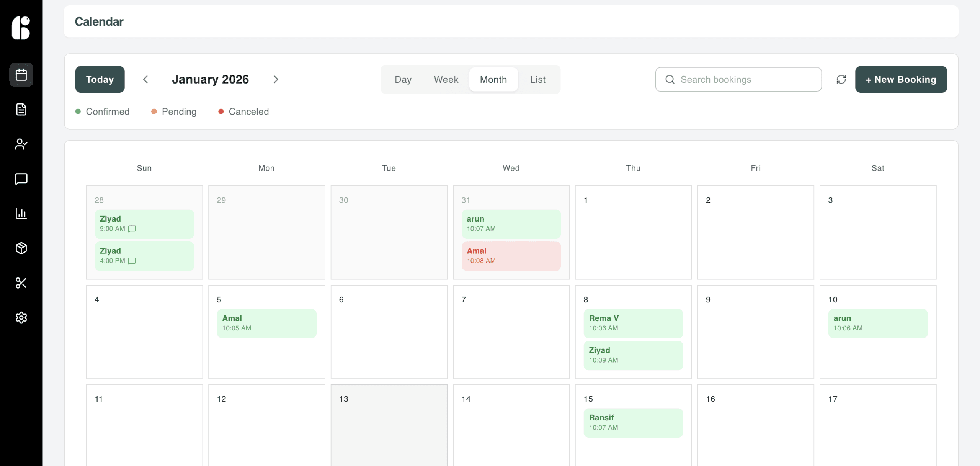
Task: Open Ransif 10:07 AM booking on the 15th
Action: [x=633, y=422]
